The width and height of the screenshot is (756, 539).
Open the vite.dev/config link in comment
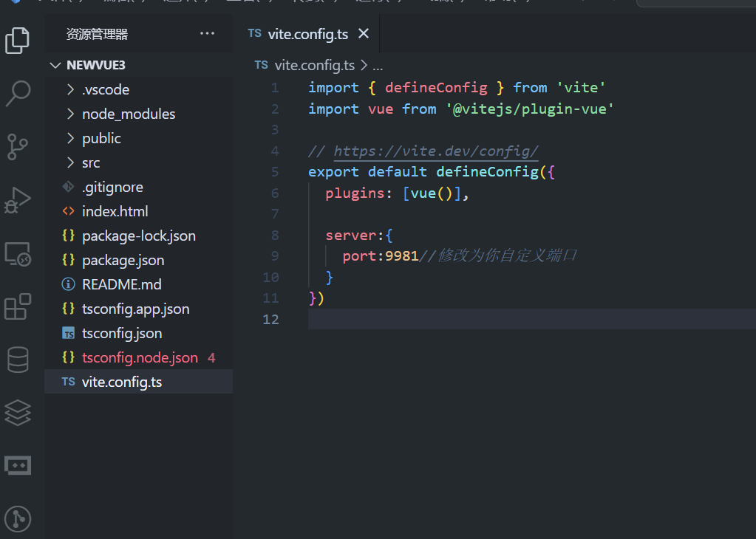click(436, 151)
